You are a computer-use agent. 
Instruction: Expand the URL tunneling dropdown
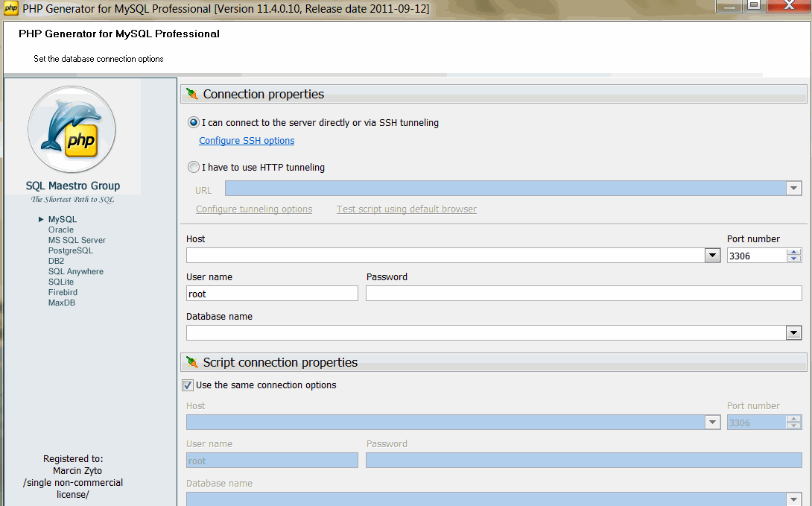point(793,189)
